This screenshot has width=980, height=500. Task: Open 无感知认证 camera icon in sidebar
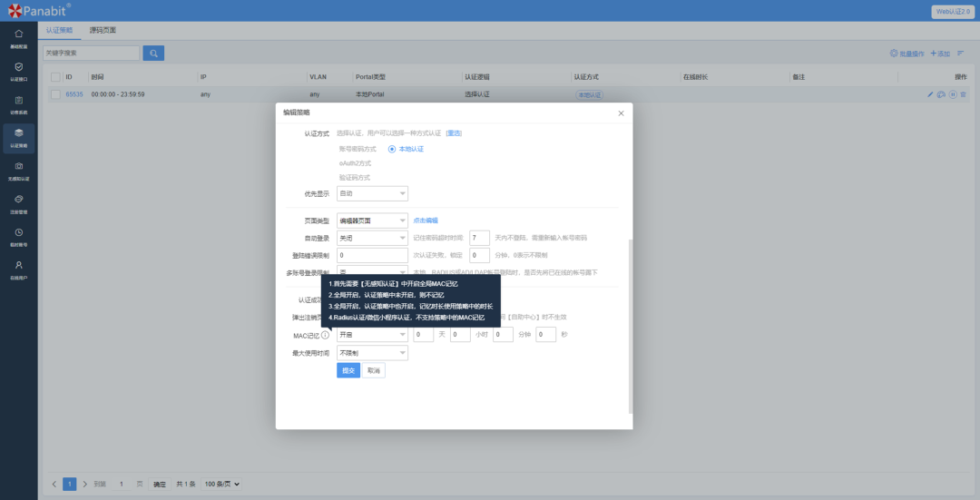pos(19,166)
